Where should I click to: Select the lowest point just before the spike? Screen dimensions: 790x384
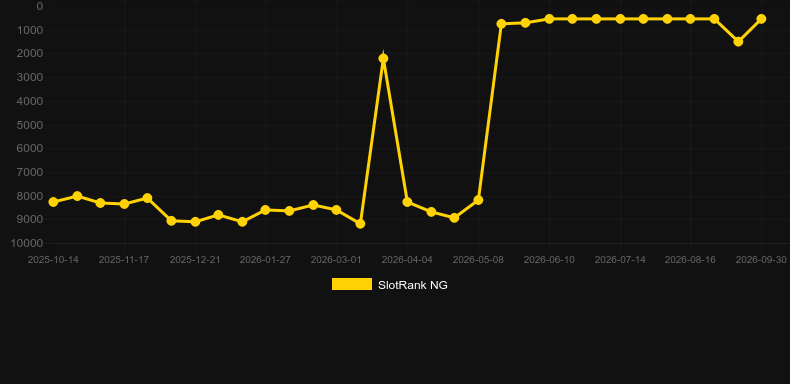360,224
